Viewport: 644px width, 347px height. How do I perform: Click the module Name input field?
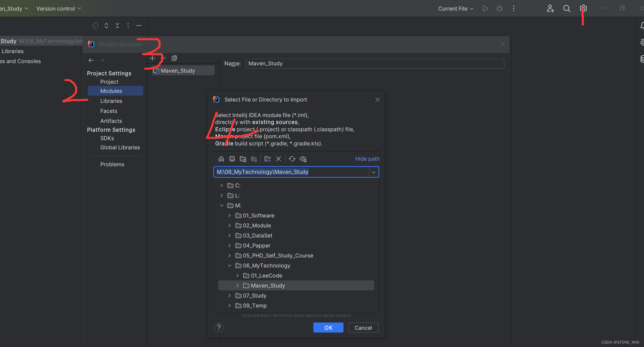pos(375,63)
